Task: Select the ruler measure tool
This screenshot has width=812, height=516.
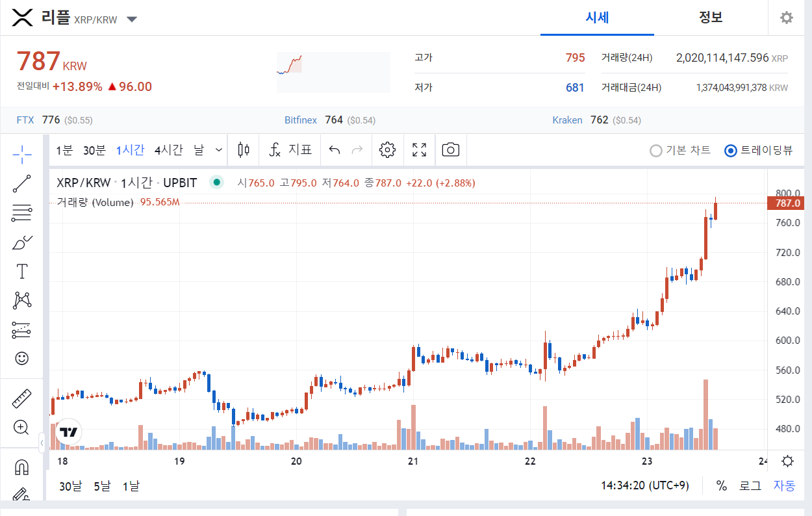Action: click(22, 398)
